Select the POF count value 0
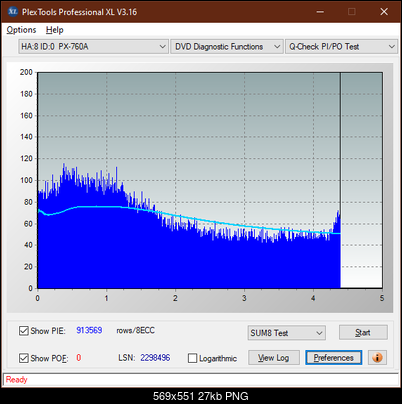The width and height of the screenshot is (402, 404). 79,358
